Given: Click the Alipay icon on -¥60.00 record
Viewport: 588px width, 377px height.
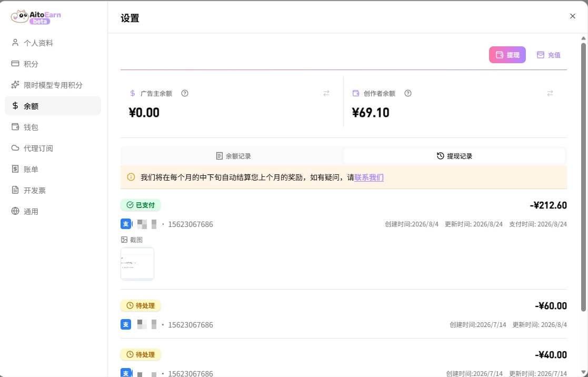Looking at the screenshot, I should pyautogui.click(x=126, y=324).
